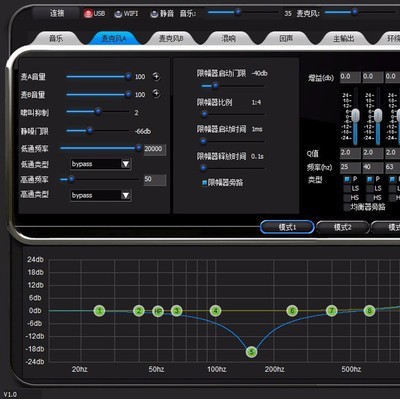Click the 静噪门限 slider handle
The image size is (400, 400).
click(x=90, y=131)
